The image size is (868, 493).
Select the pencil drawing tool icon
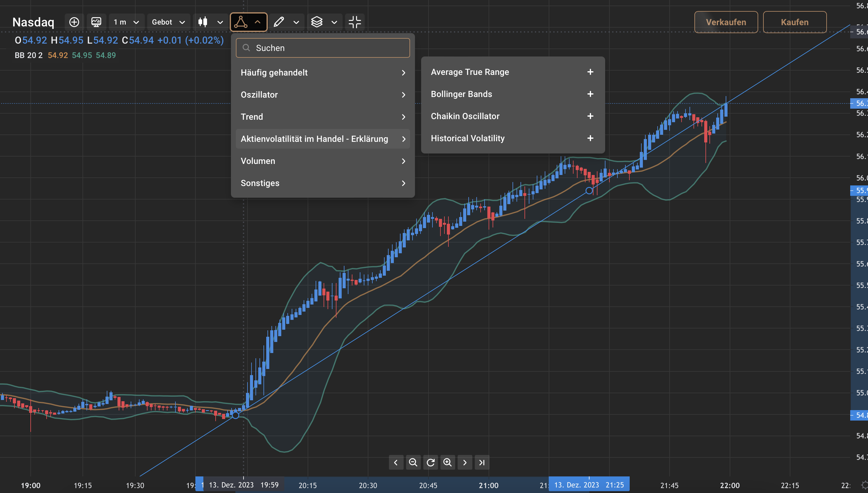pos(279,22)
